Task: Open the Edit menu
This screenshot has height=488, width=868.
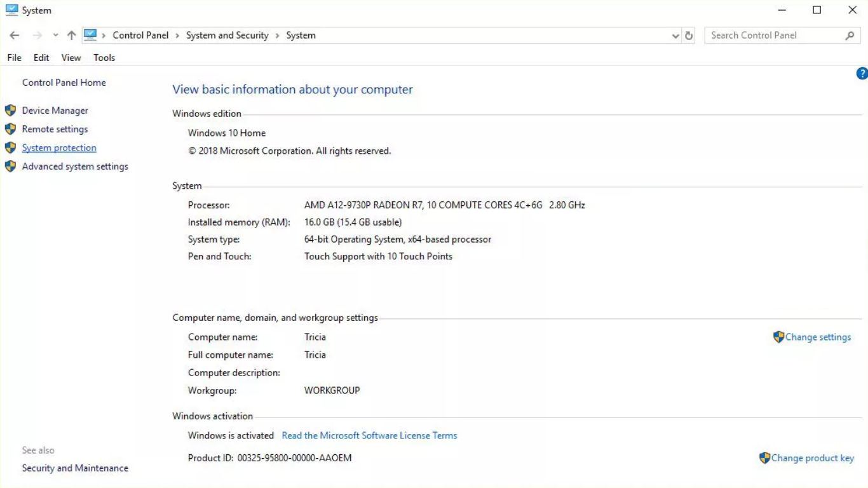Action: (x=41, y=58)
